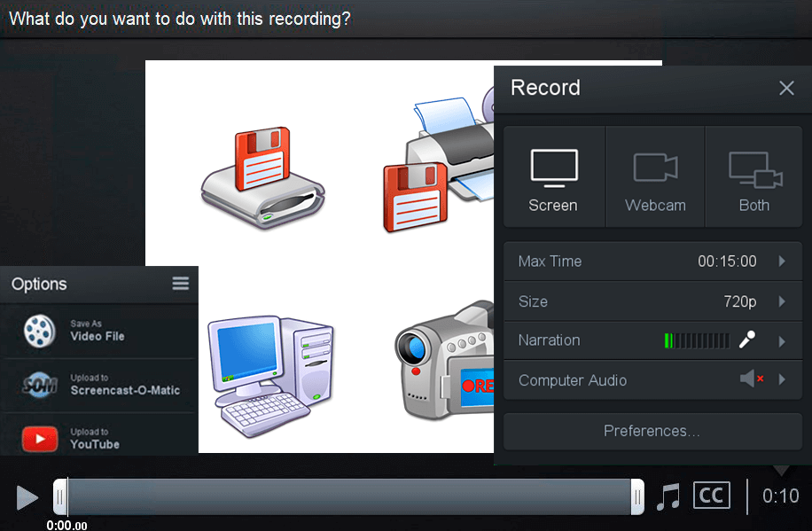Image resolution: width=812 pixels, height=531 pixels.
Task: Select the Webcam recording mode icon
Action: coord(654,168)
